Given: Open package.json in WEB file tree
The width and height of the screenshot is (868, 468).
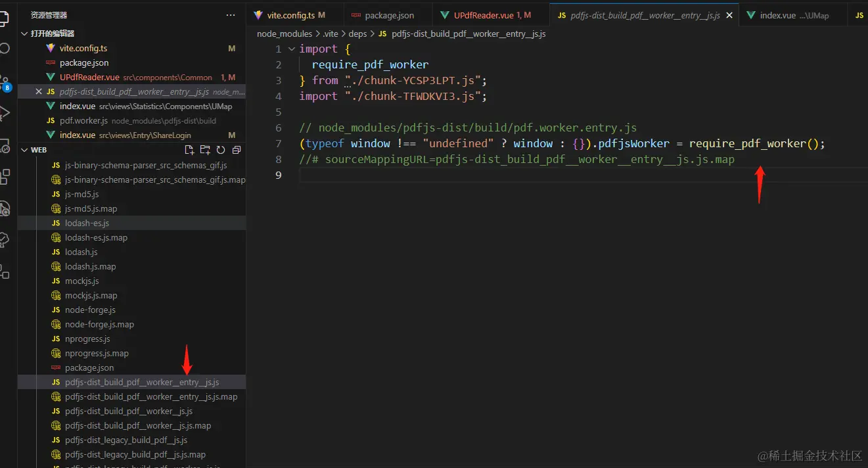Looking at the screenshot, I should 131,367.
